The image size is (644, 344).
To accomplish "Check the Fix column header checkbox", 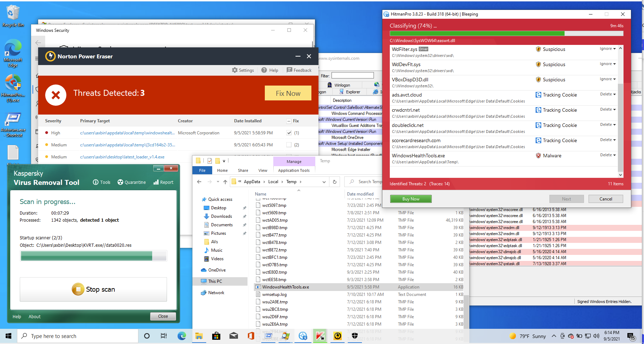I will [288, 121].
